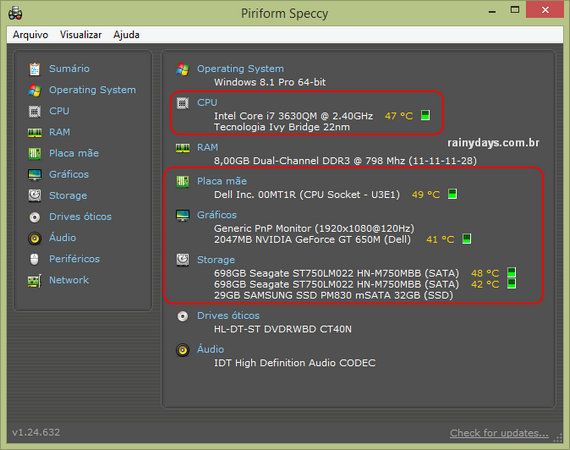Image resolution: width=570 pixels, height=450 pixels.
Task: Open the Operating System heading link in summary
Action: tap(240, 69)
